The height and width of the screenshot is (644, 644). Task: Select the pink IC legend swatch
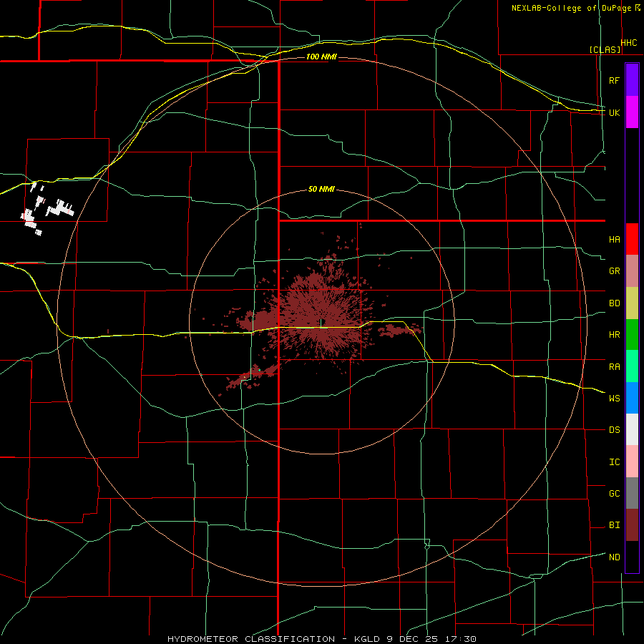(x=632, y=462)
